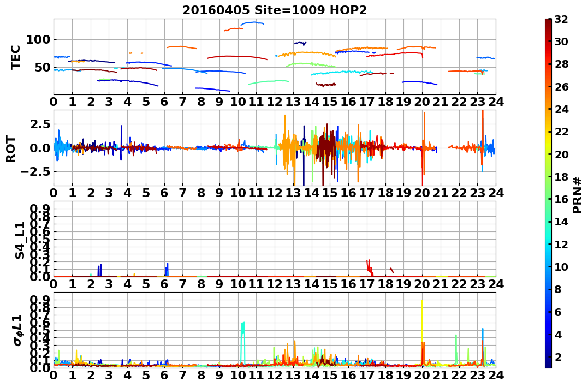Click the 18 tick on the colorbar
Screen dimensions: 588x387
pyautogui.click(x=561, y=177)
